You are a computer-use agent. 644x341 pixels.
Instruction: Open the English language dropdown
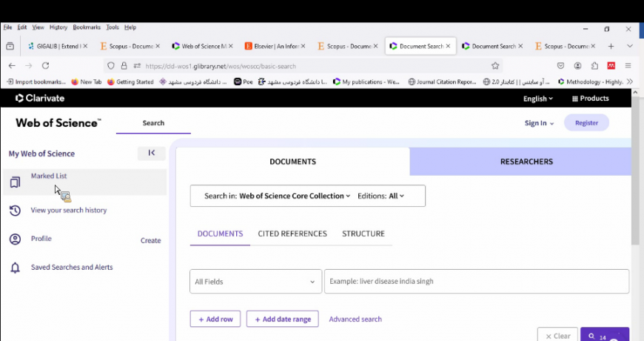pos(537,99)
